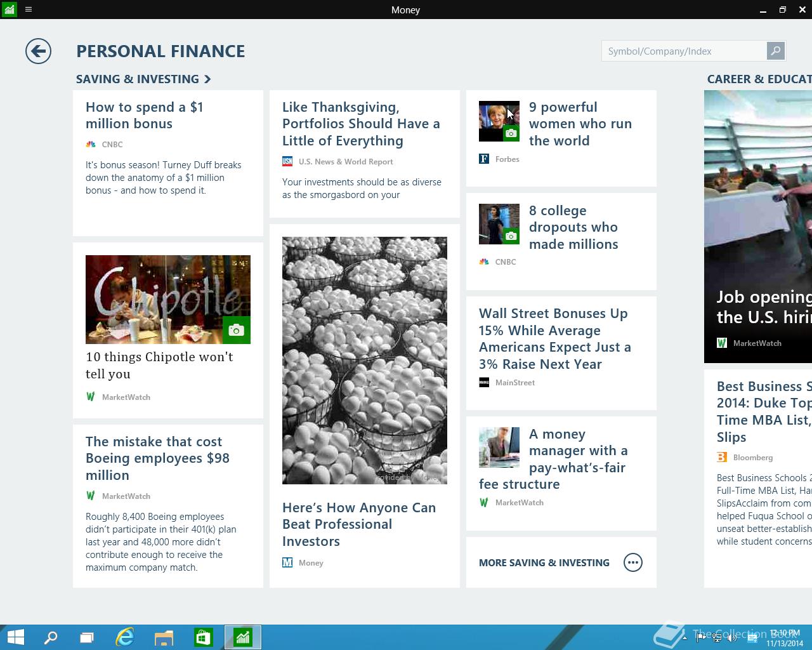
Task: Click the Forbes logo icon
Action: (484, 159)
